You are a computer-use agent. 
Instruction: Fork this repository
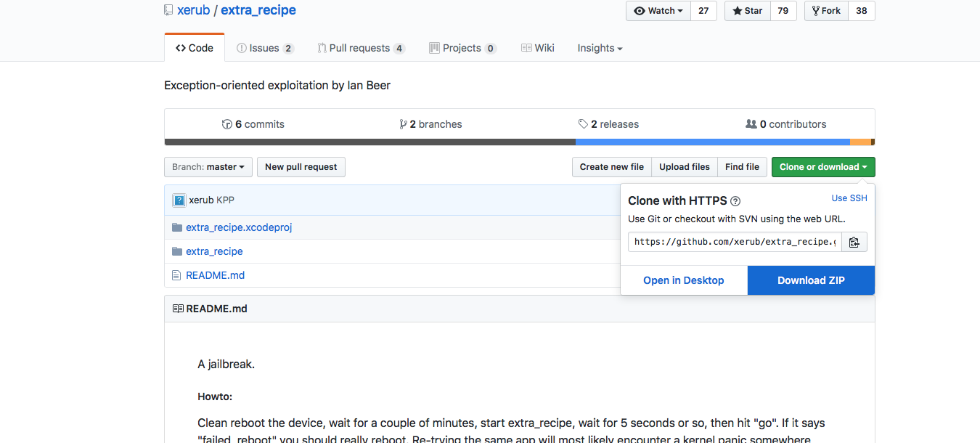826,11
